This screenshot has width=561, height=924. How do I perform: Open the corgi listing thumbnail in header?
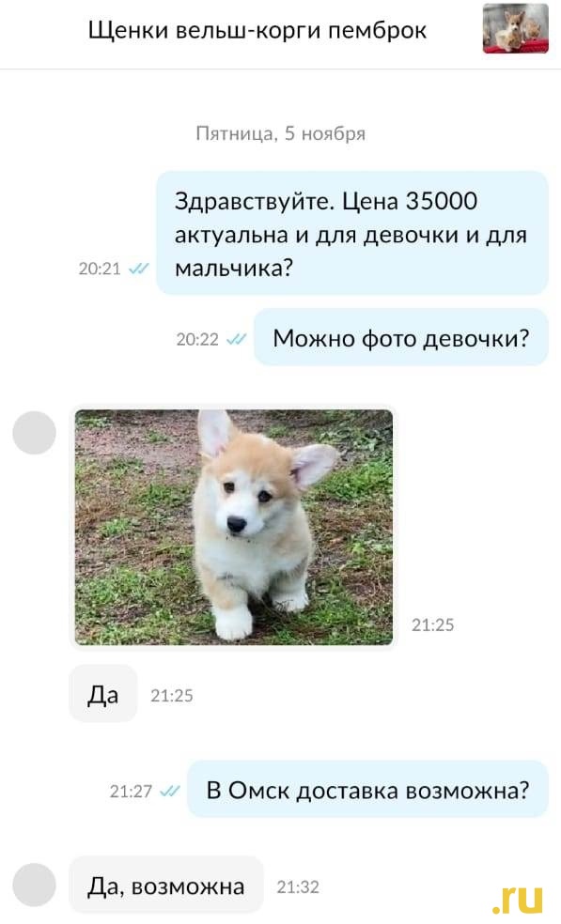click(x=515, y=28)
